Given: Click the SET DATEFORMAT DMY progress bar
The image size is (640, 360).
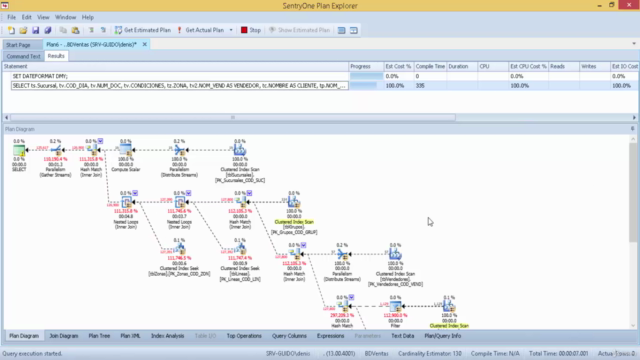Looking at the screenshot, I should (366, 76).
